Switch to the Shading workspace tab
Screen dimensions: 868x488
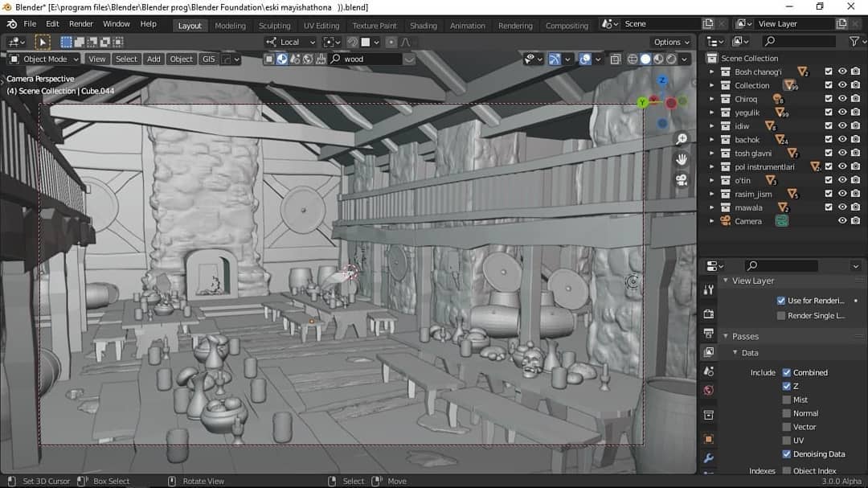click(x=424, y=26)
